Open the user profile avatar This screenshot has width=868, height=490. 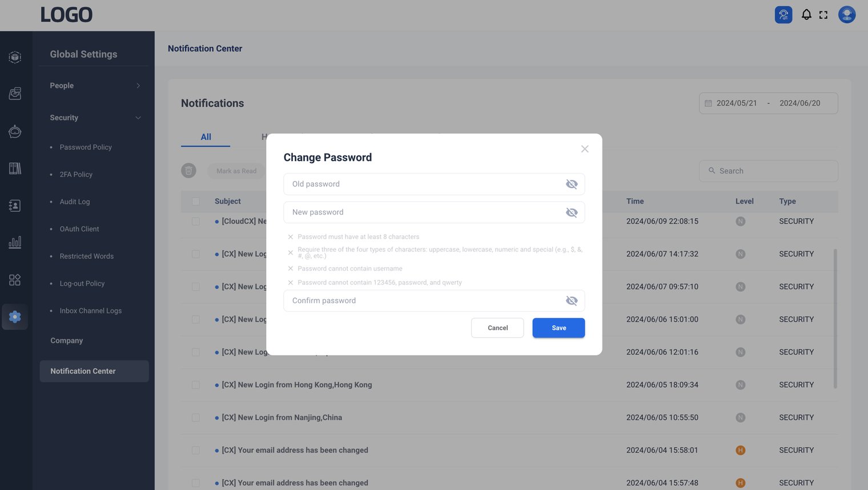click(x=846, y=15)
